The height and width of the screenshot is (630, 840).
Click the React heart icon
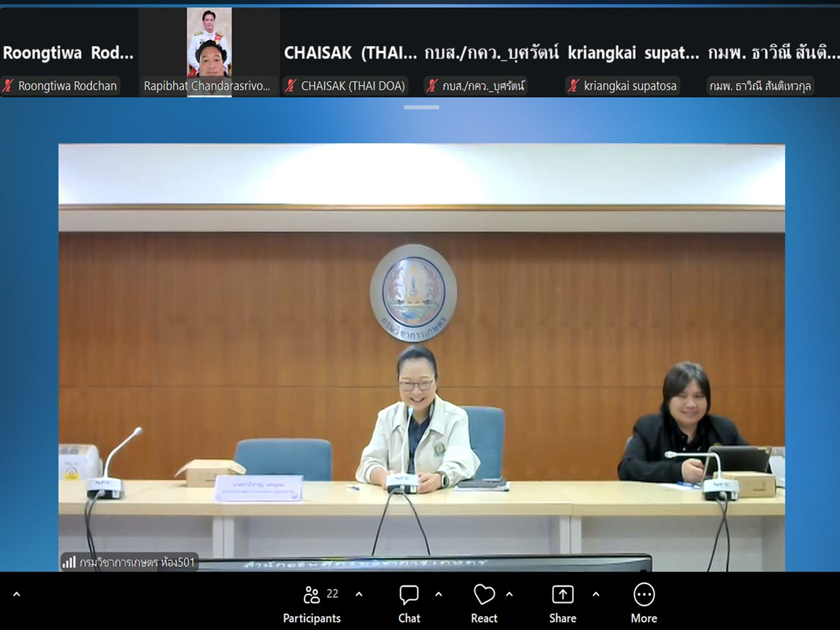[x=484, y=595]
